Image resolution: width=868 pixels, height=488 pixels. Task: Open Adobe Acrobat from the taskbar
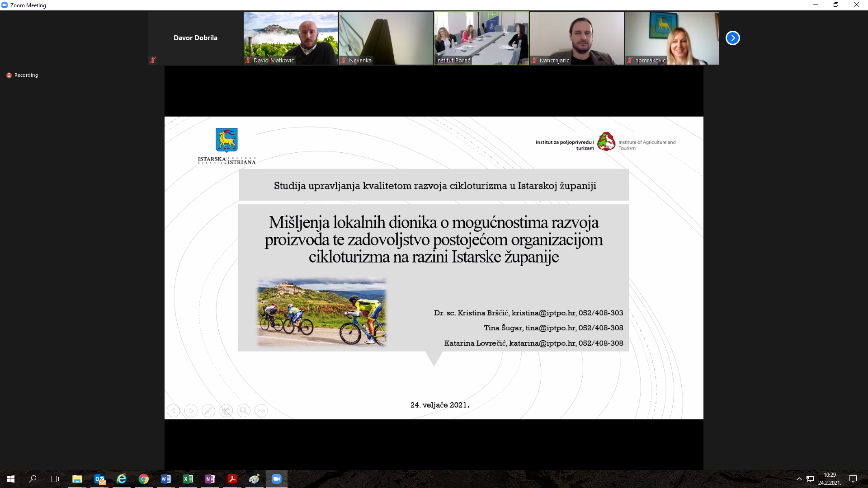coord(232,479)
